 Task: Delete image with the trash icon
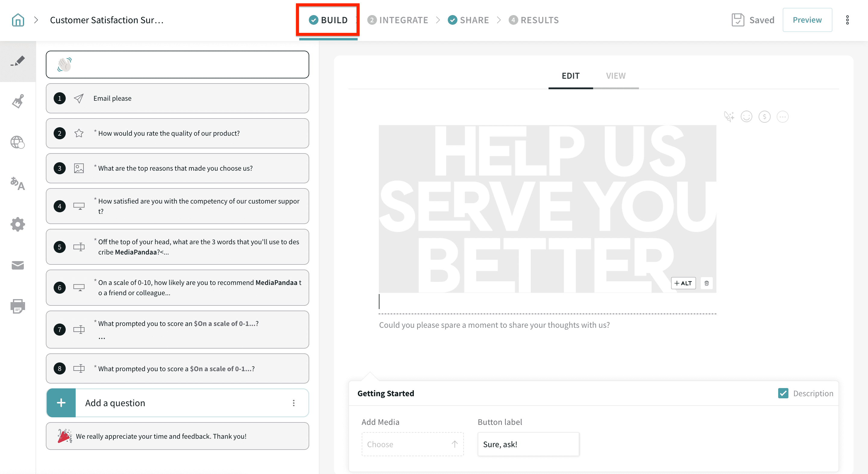(706, 283)
